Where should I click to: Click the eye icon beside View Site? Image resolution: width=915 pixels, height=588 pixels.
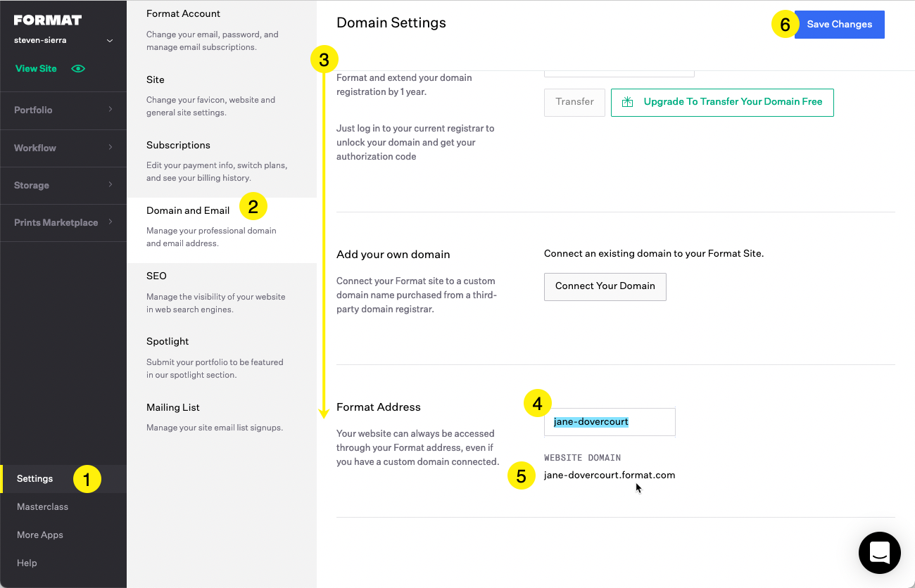pos(78,68)
